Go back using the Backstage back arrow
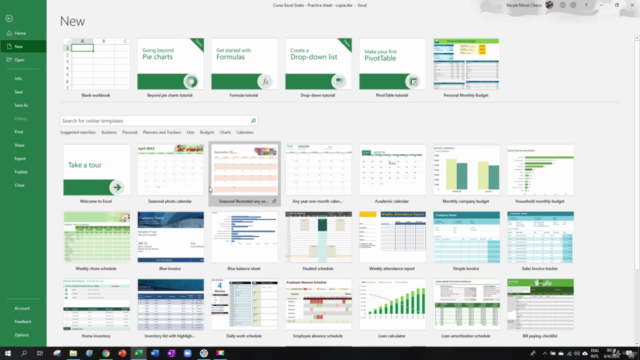This screenshot has width=640, height=360. (9, 18)
